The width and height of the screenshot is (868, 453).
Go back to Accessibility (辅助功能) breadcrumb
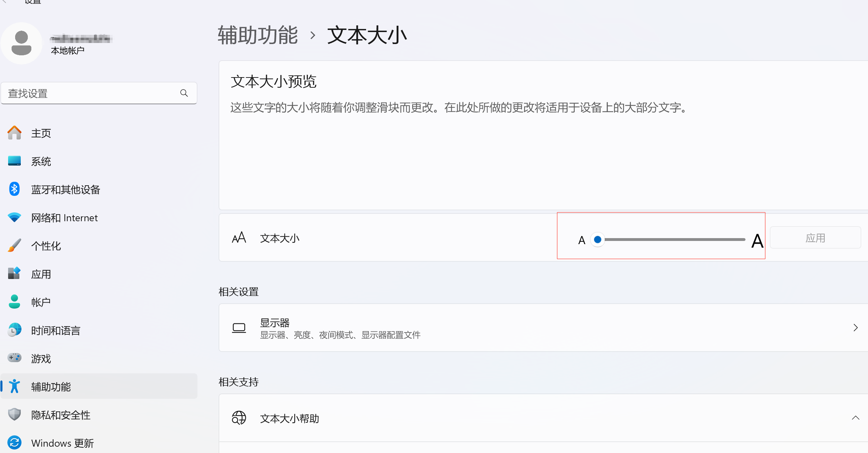click(x=258, y=35)
